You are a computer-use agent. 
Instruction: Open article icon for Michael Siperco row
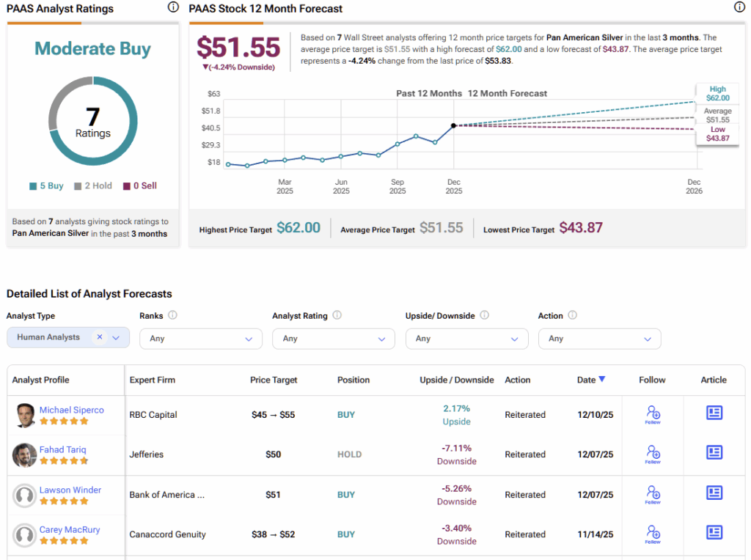coord(714,413)
